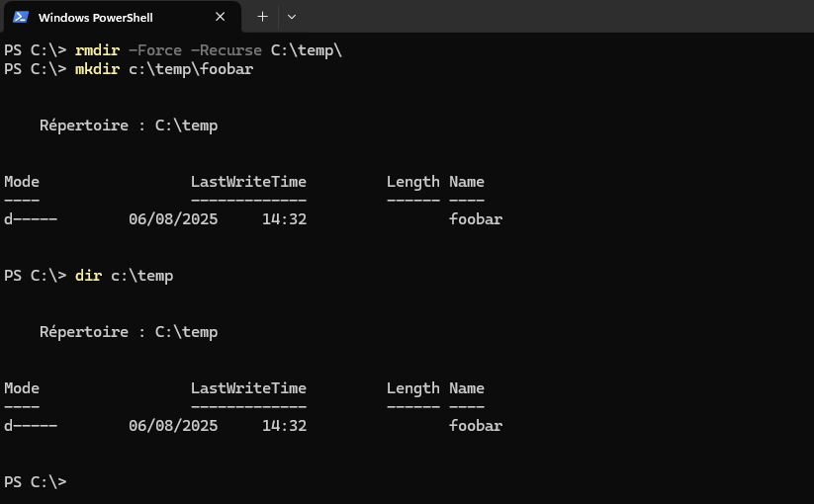Screen dimensions: 814x504
Task: Click the -Recurse parameter
Action: tap(226, 50)
